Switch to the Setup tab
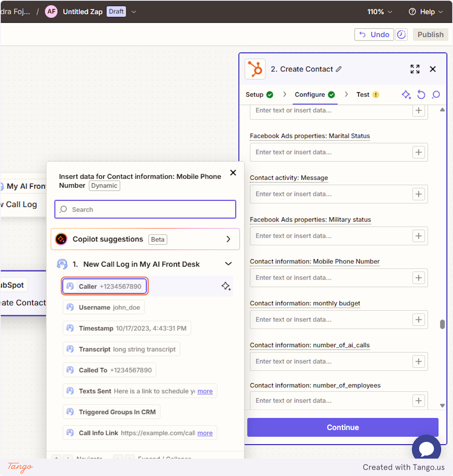This screenshot has height=476, width=453. click(259, 94)
